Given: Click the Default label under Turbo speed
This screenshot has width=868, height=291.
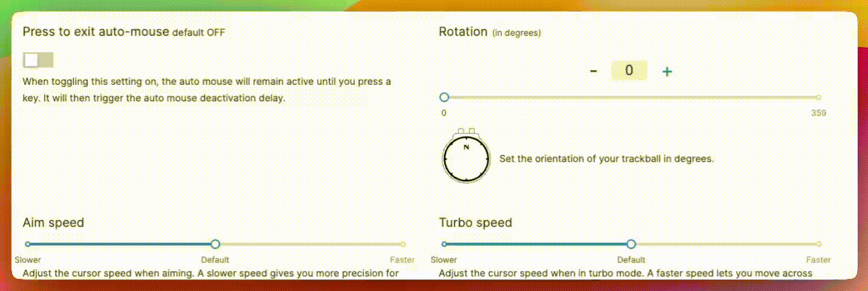Looking at the screenshot, I should point(631,260).
